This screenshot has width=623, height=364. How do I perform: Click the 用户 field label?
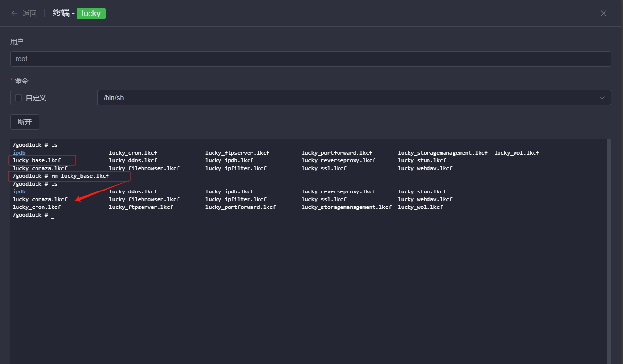click(17, 42)
